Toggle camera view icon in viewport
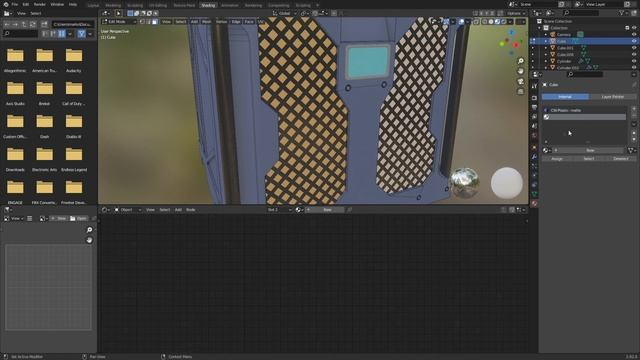This screenshot has width=640, height=360. point(520,82)
